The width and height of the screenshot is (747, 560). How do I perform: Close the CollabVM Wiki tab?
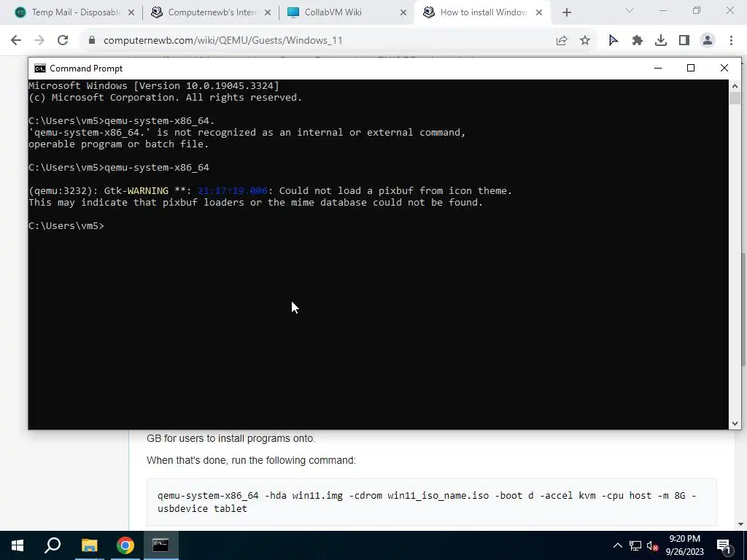pos(403,12)
